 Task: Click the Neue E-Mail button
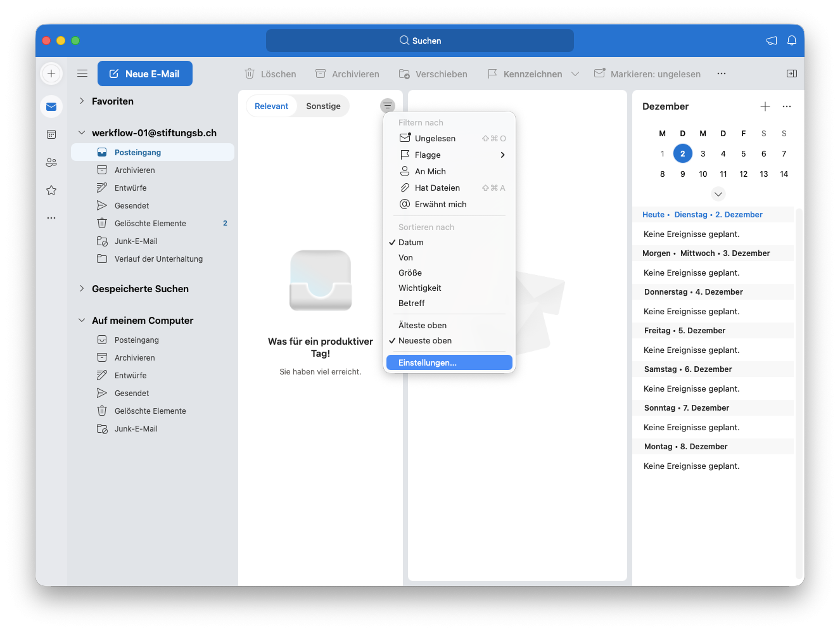(x=145, y=74)
